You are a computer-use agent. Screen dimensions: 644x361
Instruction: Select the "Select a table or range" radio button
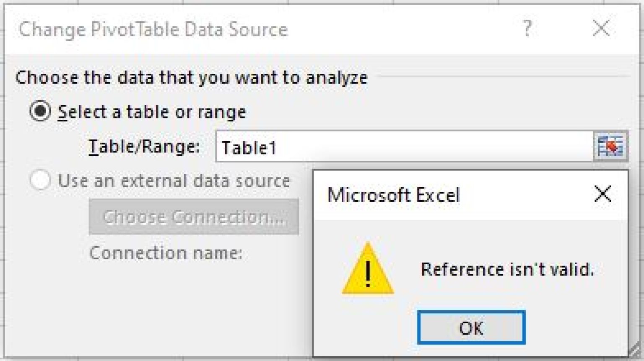(x=40, y=111)
